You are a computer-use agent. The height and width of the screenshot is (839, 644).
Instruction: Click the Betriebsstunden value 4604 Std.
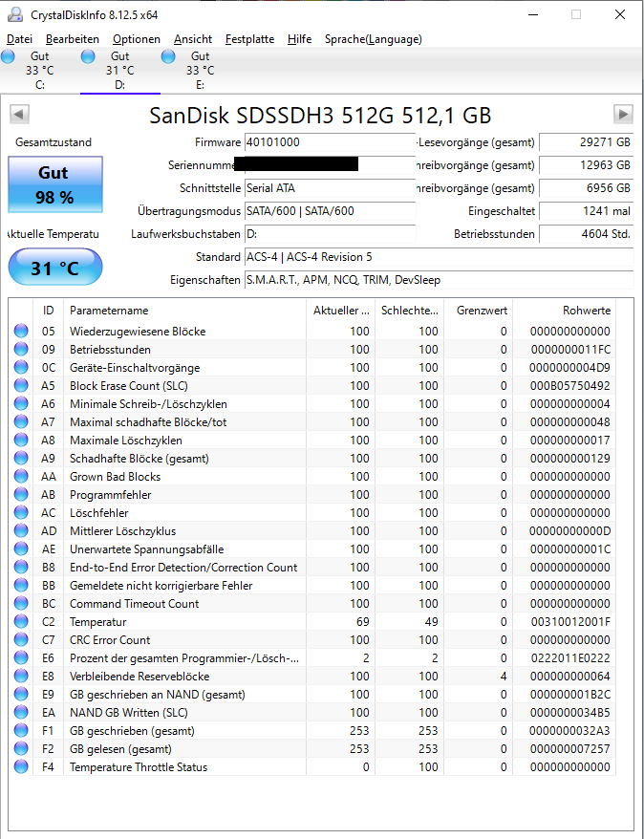click(x=587, y=234)
